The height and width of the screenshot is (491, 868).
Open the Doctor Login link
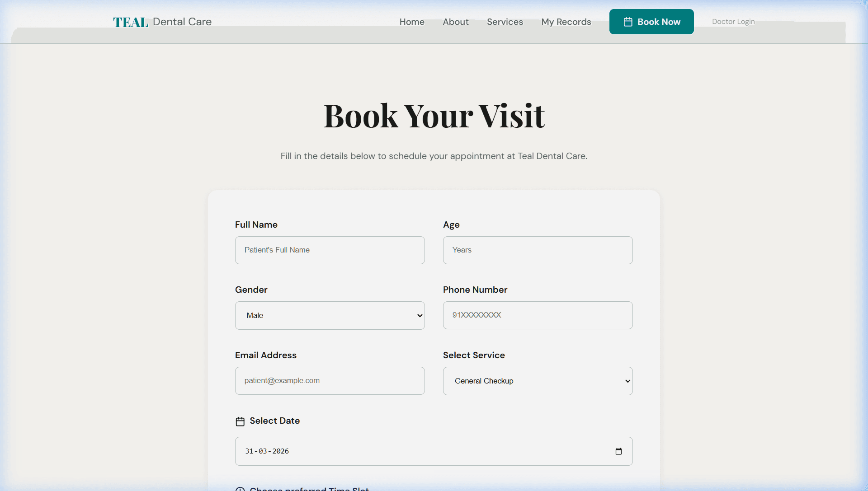(x=733, y=22)
